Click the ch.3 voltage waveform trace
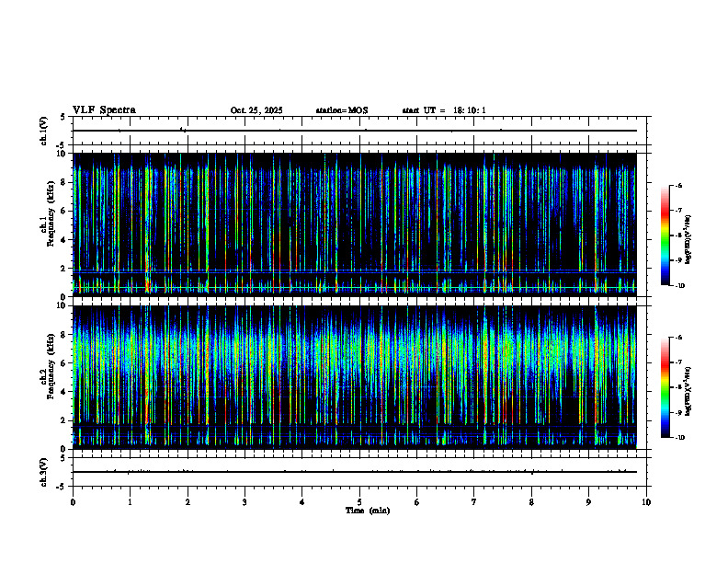The width and height of the screenshot is (728, 563). point(355,472)
